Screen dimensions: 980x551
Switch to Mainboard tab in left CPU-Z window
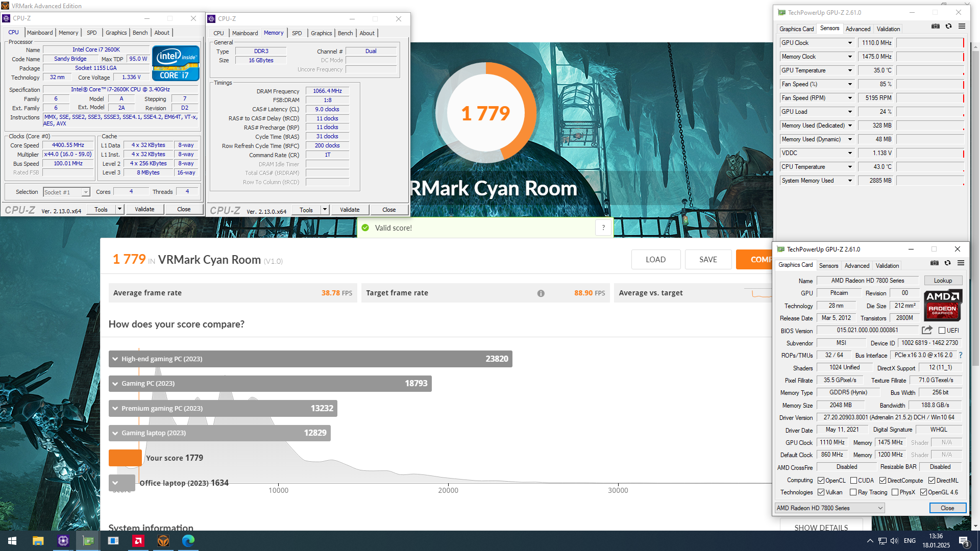pyautogui.click(x=40, y=33)
